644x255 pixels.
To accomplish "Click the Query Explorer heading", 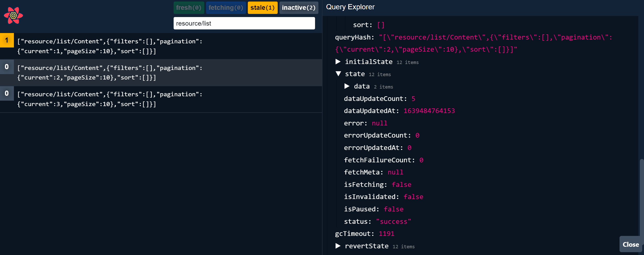I will tap(350, 7).
